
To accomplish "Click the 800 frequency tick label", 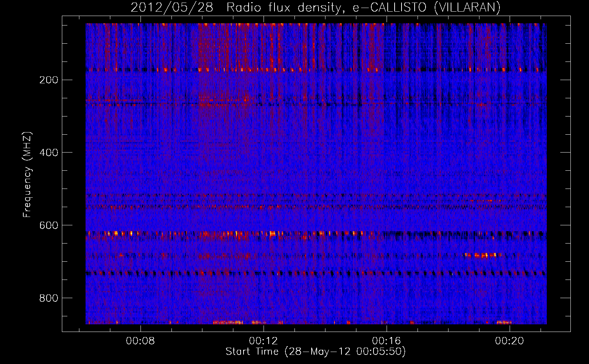I will (x=48, y=298).
